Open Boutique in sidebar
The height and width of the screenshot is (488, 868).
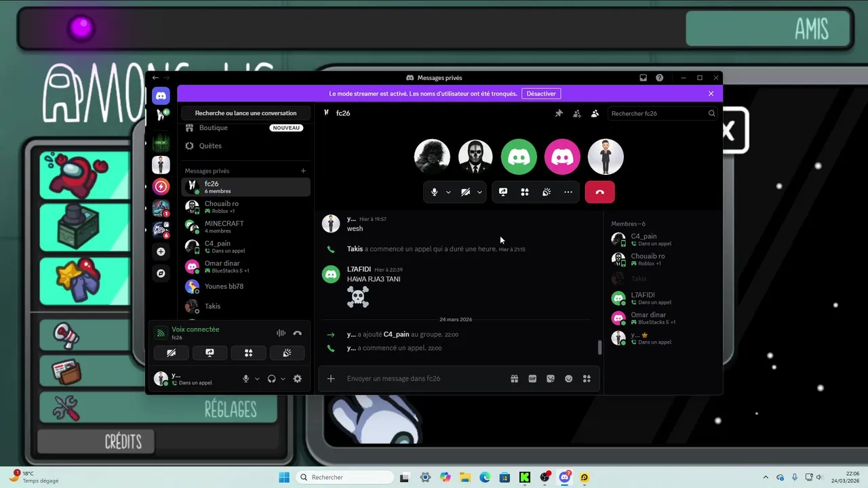245,127
